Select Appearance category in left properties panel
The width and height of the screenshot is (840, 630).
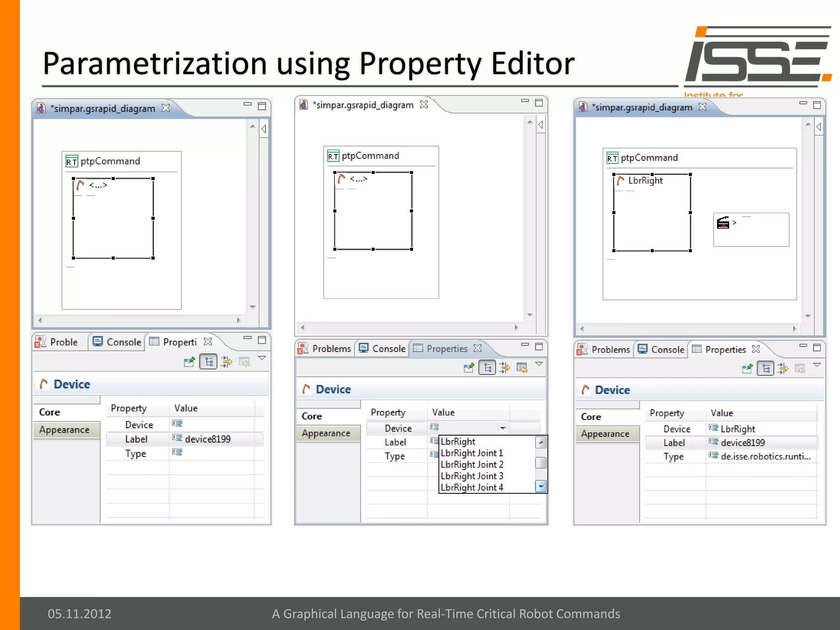[67, 430]
